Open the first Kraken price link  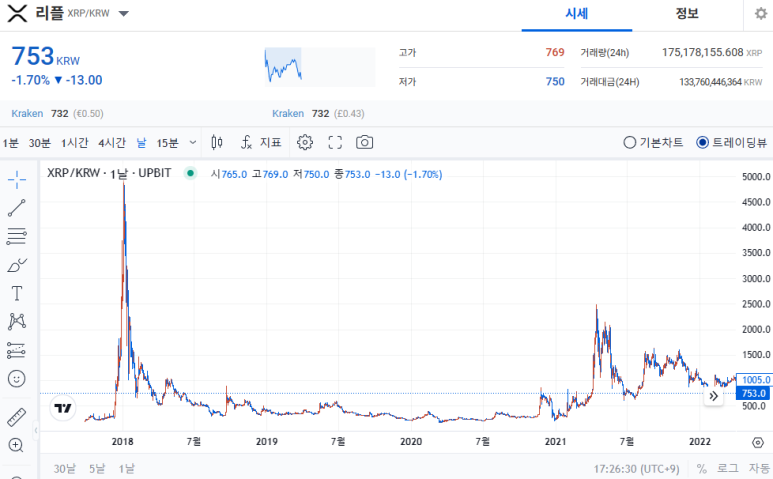point(27,114)
